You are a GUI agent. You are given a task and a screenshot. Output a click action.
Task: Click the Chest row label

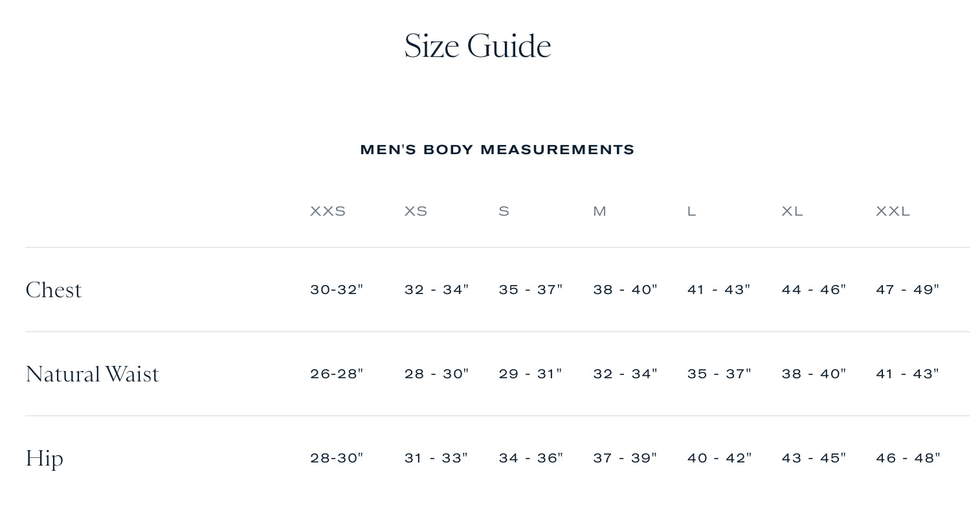(54, 290)
